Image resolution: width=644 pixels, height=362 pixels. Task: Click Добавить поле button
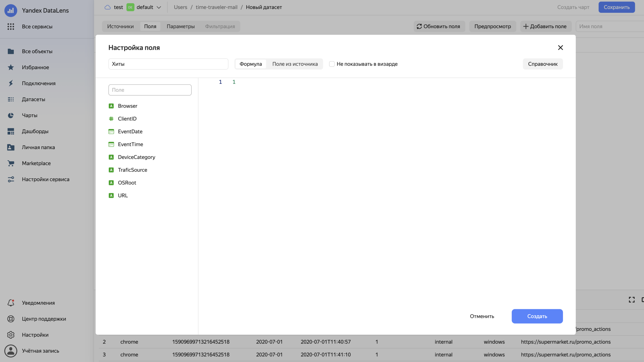[x=545, y=26]
